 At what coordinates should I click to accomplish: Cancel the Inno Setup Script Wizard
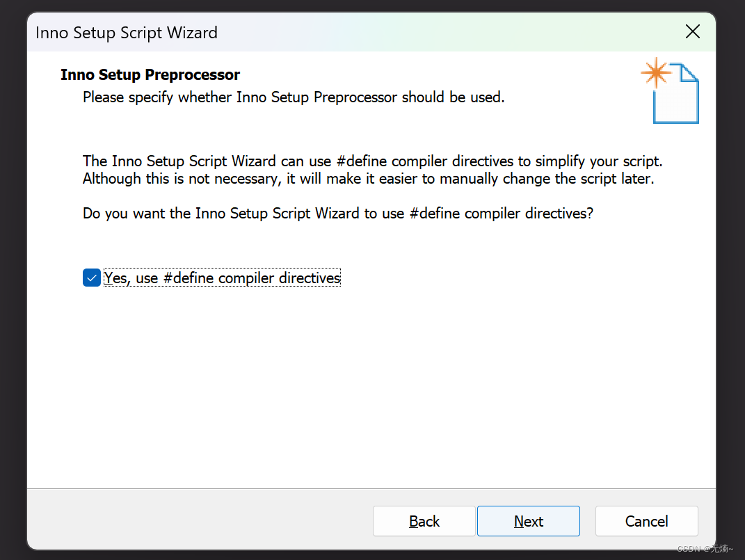(646, 521)
